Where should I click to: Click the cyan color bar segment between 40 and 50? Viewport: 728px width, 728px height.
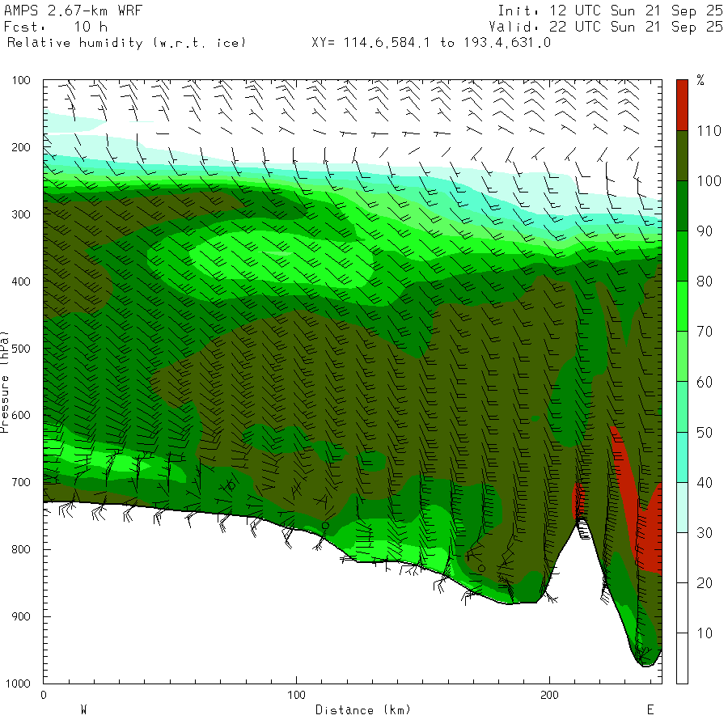tap(682, 457)
